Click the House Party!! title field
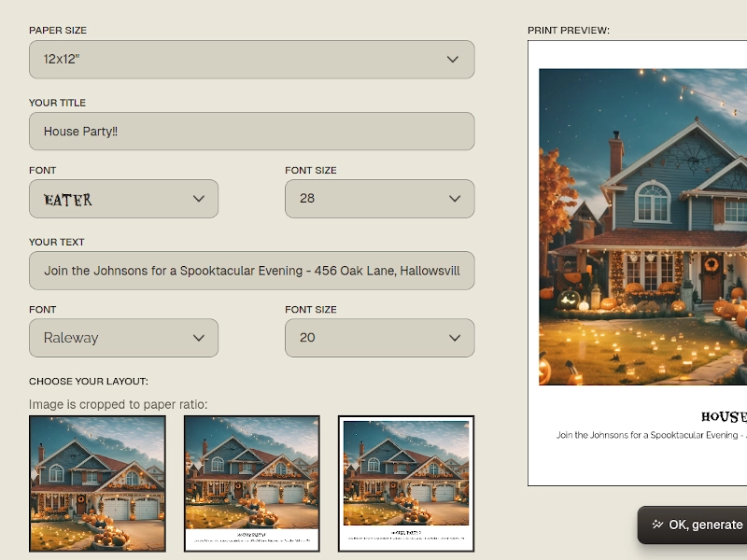The image size is (747, 560). (252, 131)
